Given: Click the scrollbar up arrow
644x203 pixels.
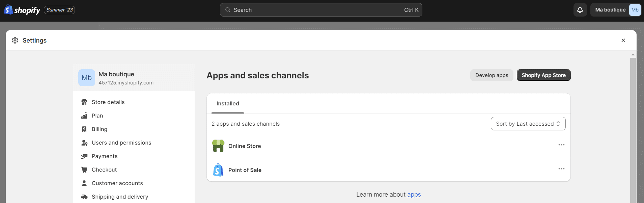Looking at the screenshot, I should coord(633,54).
